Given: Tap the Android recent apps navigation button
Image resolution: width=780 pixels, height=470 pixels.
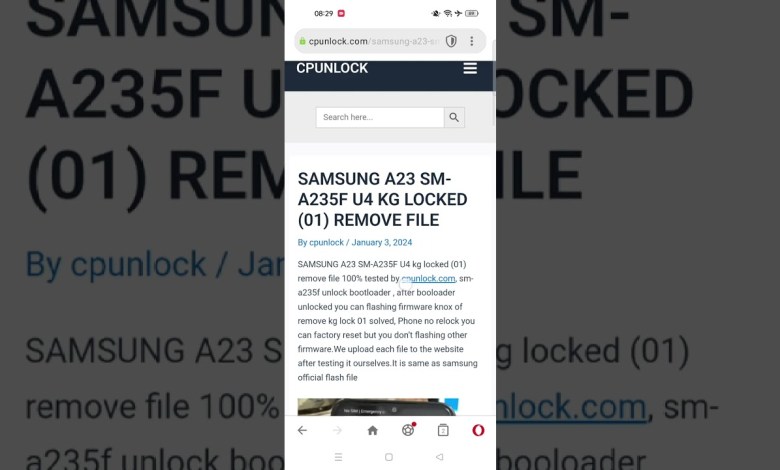Looking at the screenshot, I should [x=338, y=457].
